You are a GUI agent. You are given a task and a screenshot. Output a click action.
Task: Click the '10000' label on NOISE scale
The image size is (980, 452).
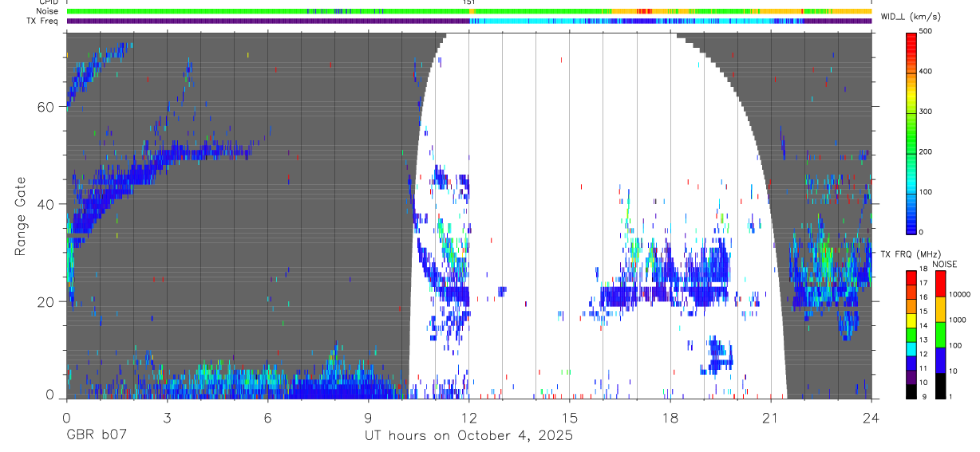tap(959, 294)
